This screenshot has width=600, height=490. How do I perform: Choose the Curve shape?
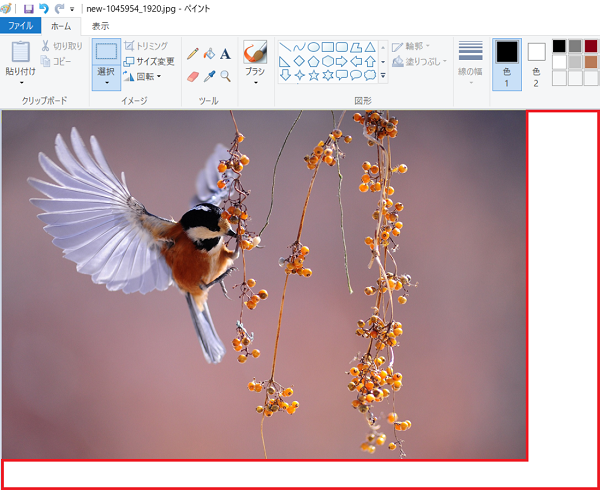pyautogui.click(x=299, y=47)
